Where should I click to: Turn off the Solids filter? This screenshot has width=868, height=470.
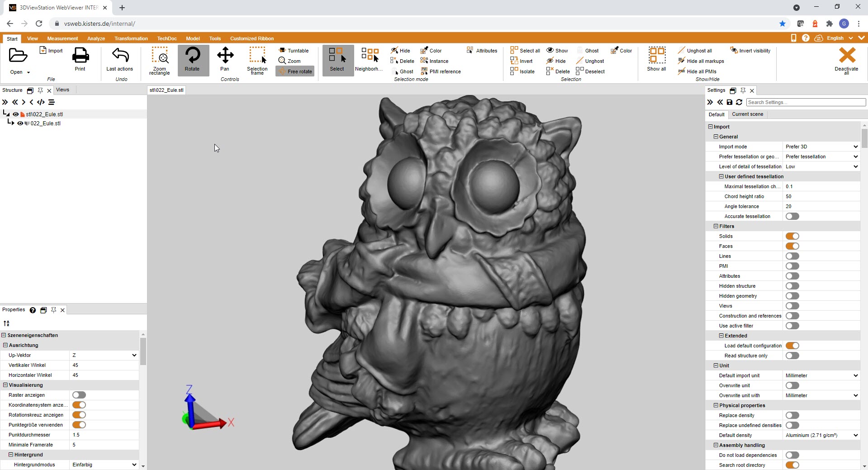pos(792,236)
